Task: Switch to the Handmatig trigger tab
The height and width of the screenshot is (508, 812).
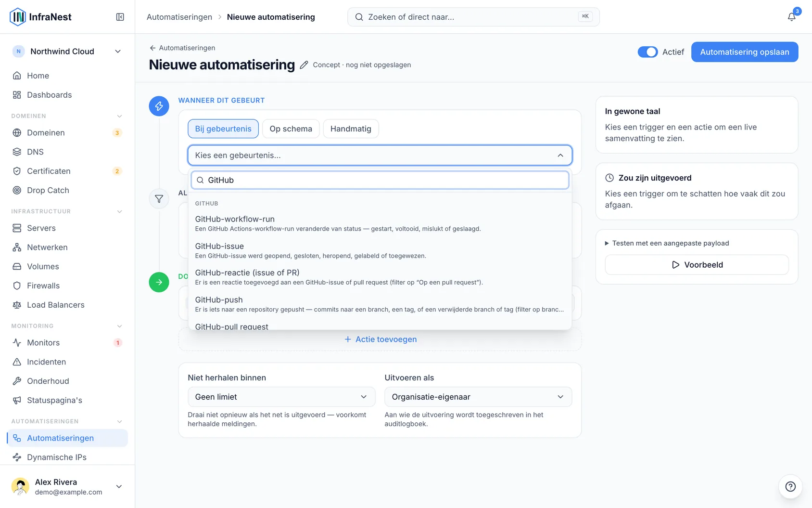Action: pos(351,129)
